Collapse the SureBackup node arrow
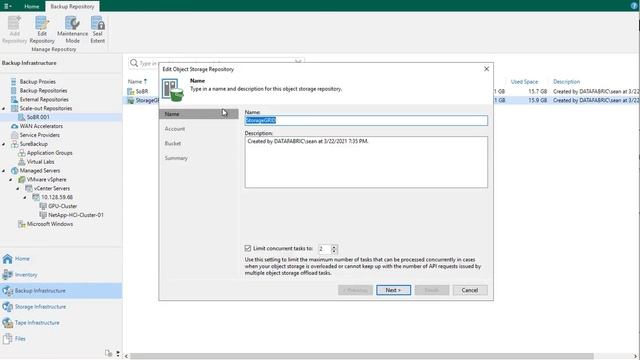The width and height of the screenshot is (640, 360). tap(4, 144)
